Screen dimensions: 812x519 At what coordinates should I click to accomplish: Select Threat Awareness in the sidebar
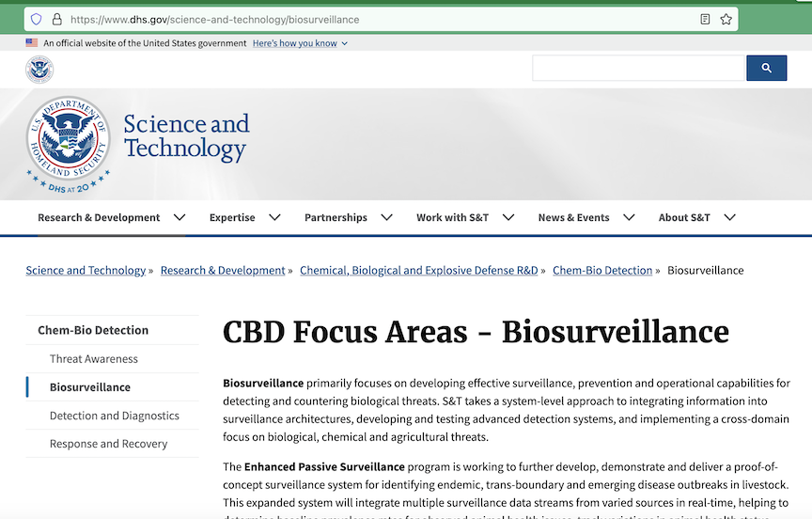pyautogui.click(x=94, y=358)
